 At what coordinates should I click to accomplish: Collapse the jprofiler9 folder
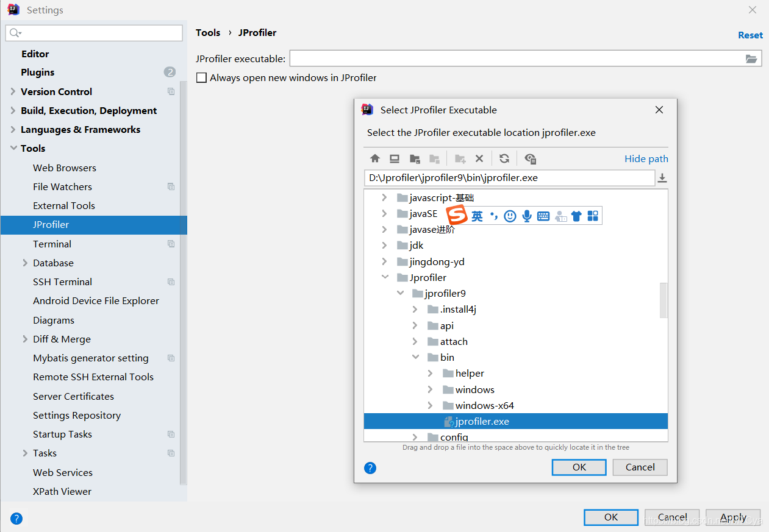pyautogui.click(x=400, y=293)
